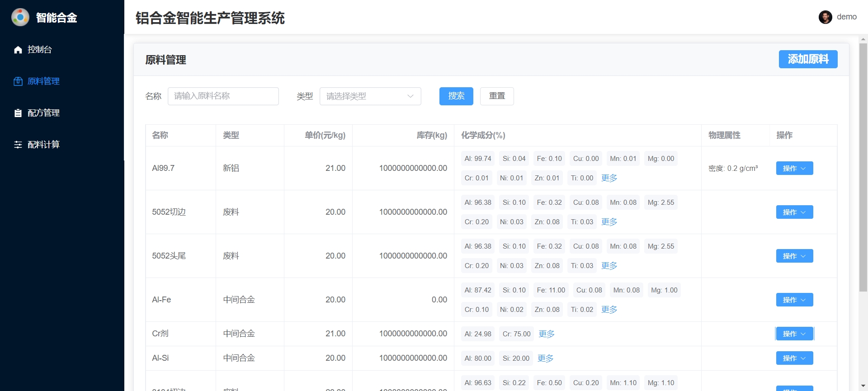Show 更多 composition for 5052头尾
The height and width of the screenshot is (391, 868).
coord(609,266)
